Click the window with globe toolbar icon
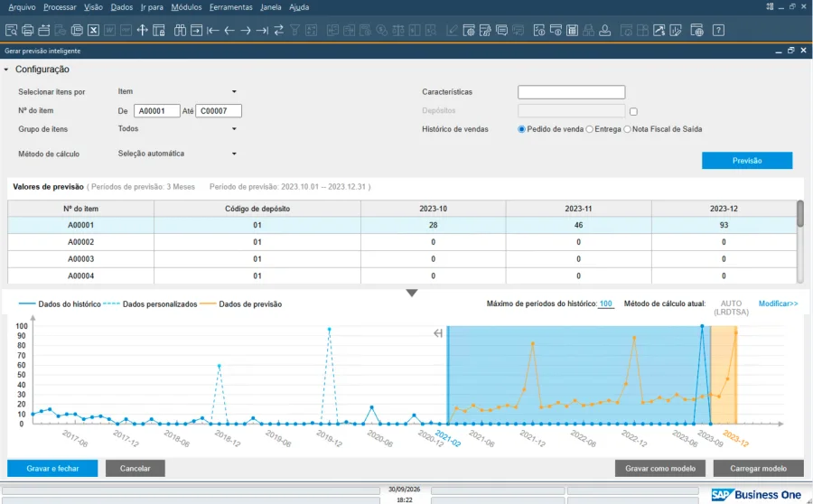813x504 pixels. [x=696, y=30]
